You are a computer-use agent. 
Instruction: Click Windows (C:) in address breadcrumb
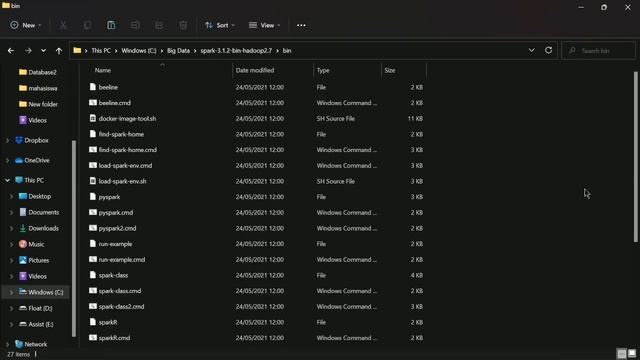point(139,51)
